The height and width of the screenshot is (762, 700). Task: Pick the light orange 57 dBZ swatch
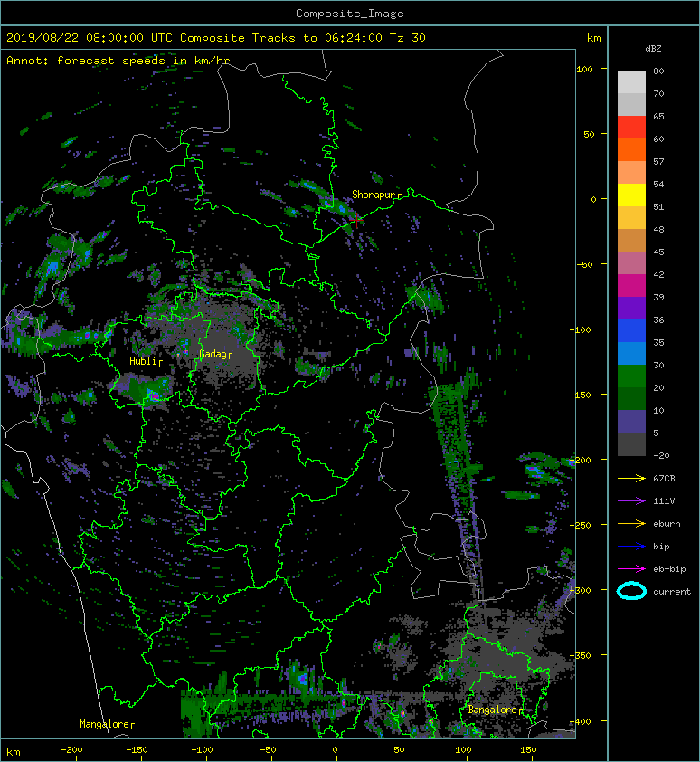click(631, 173)
